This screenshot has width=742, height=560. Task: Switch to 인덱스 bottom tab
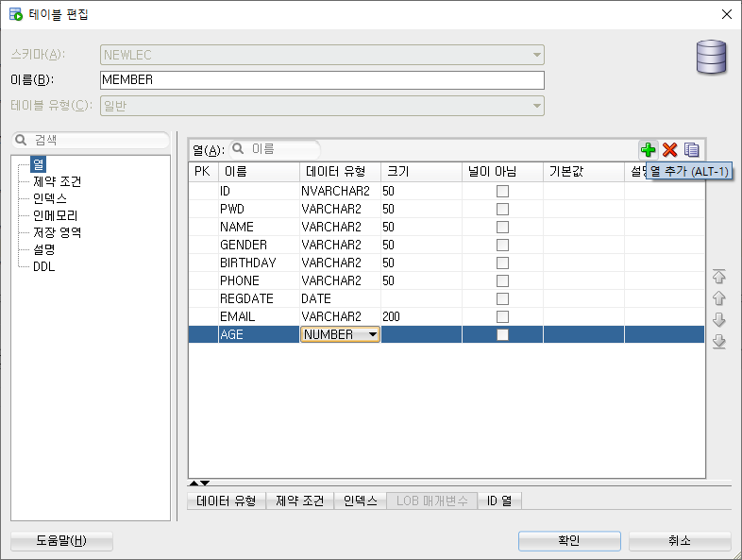tap(360, 501)
